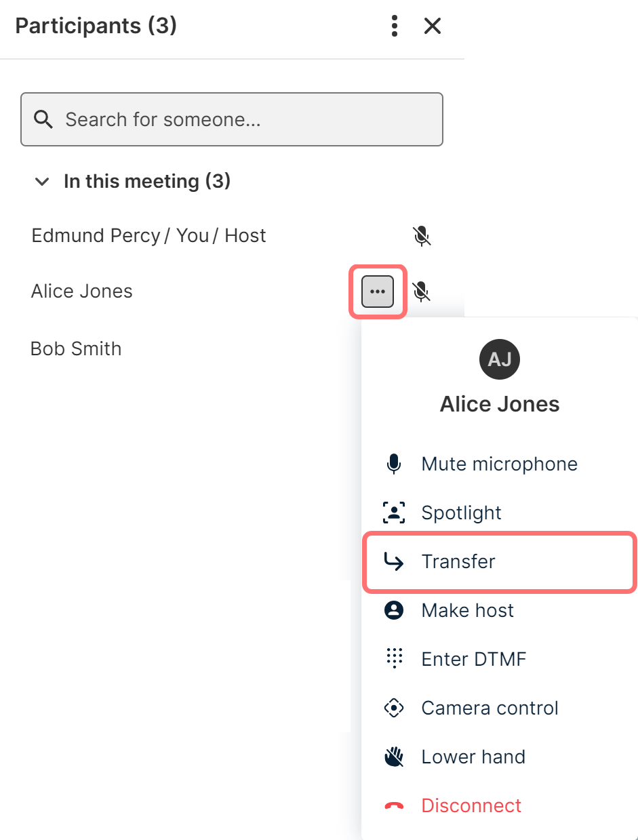Screen dimensions: 638x840
Task: Toggle Alice Jones' muted microphone icon
Action: pyautogui.click(x=422, y=292)
